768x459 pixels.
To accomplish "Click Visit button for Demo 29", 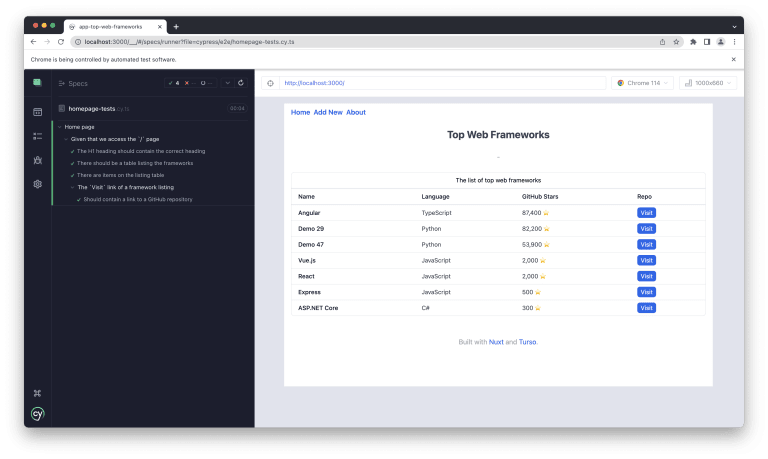I will (646, 229).
